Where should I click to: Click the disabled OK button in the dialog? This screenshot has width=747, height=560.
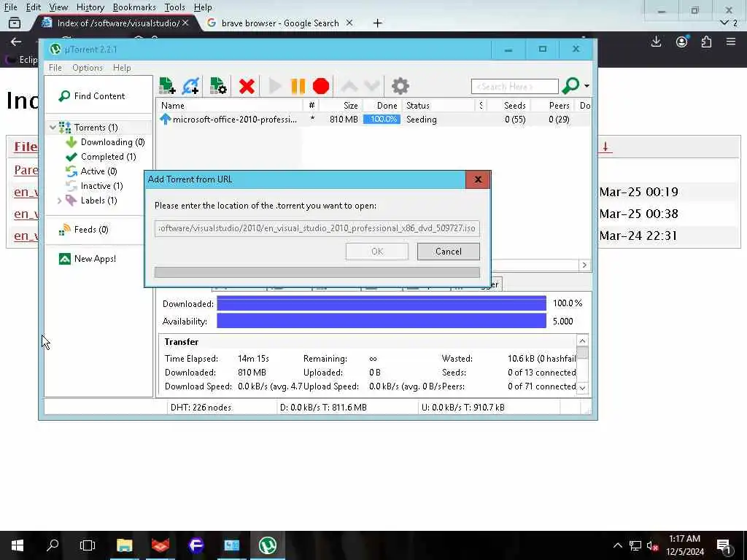(377, 252)
